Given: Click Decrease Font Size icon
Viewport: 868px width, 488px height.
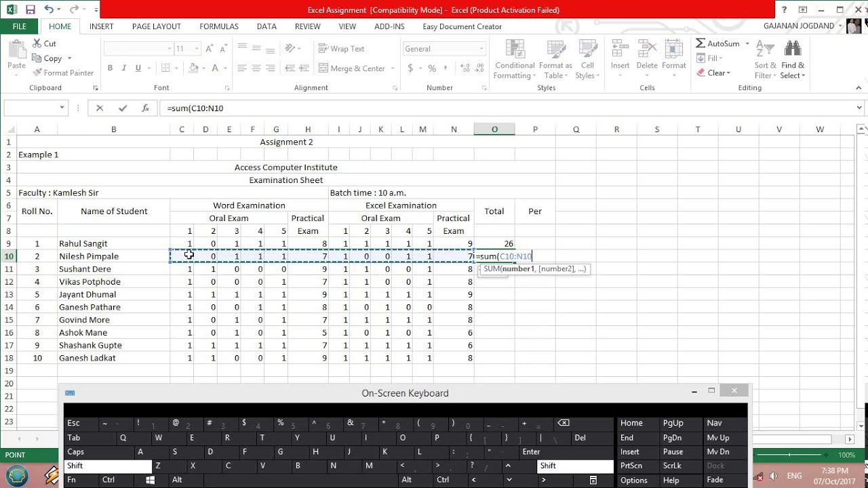Looking at the screenshot, I should [x=224, y=49].
